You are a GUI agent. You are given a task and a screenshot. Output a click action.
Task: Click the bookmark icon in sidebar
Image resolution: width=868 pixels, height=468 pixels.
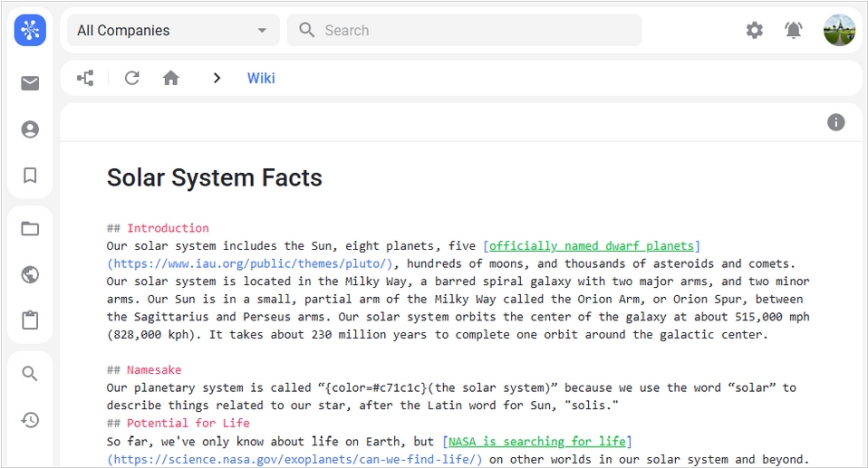point(30,175)
